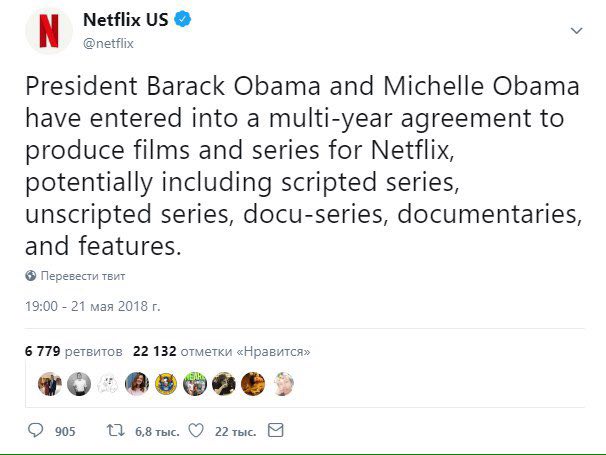The height and width of the screenshot is (455, 606).
Task: Click the Перевести твит translate link
Action: tap(83, 276)
